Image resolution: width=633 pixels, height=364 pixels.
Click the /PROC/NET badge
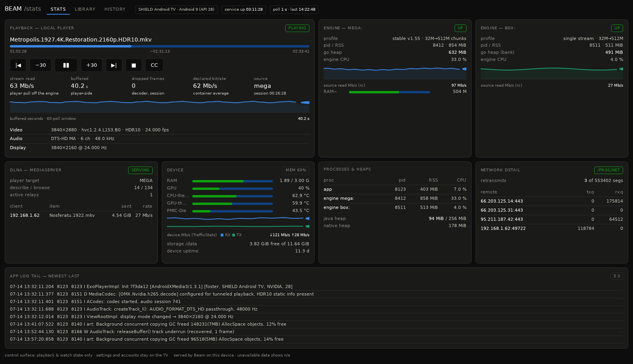[x=608, y=170]
